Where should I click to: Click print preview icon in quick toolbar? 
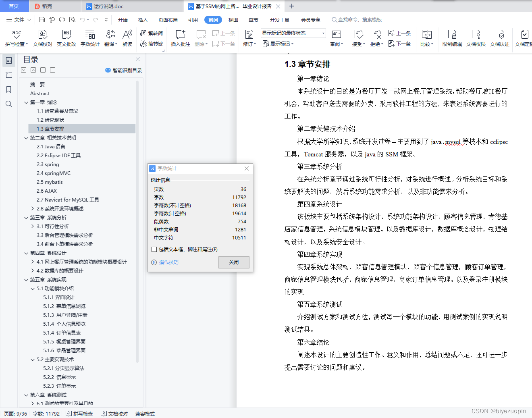pyautogui.click(x=72, y=20)
